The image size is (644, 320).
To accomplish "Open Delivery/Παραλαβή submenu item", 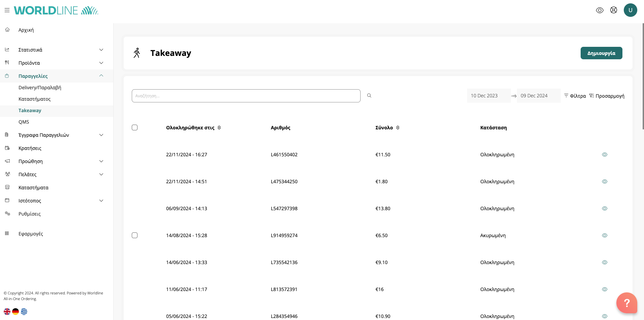I will [40, 88].
